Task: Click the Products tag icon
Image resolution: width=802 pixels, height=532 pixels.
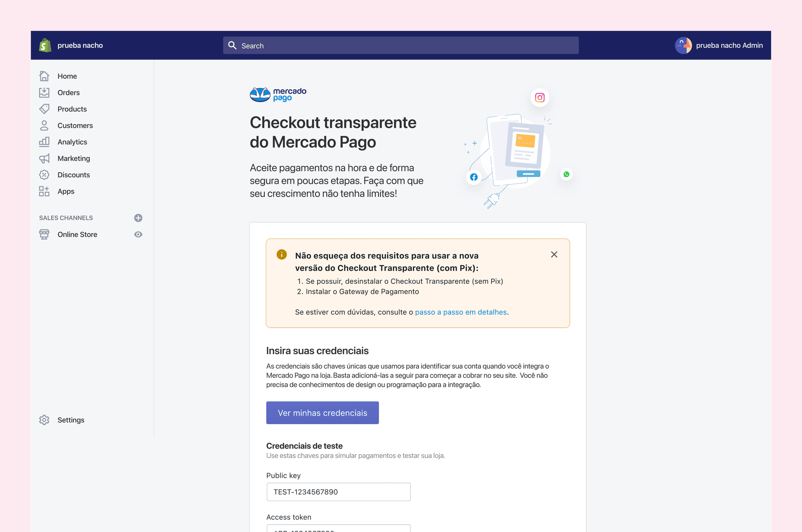Action: point(44,109)
